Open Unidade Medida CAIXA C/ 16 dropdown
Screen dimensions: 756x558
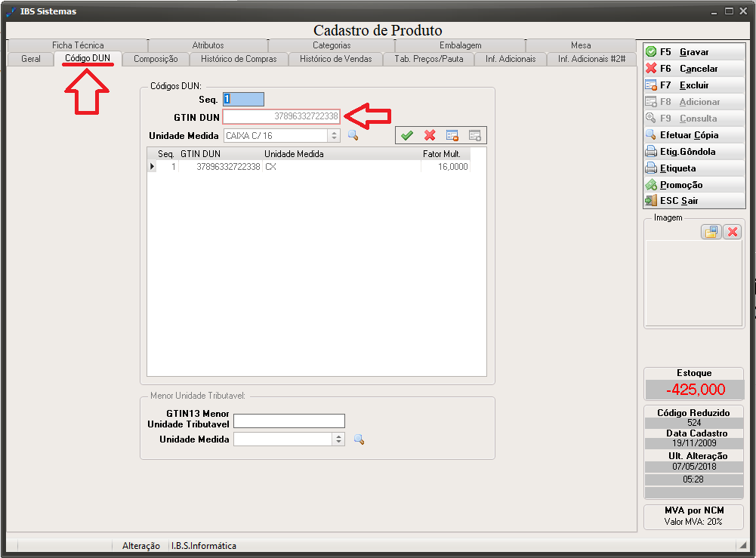click(334, 135)
